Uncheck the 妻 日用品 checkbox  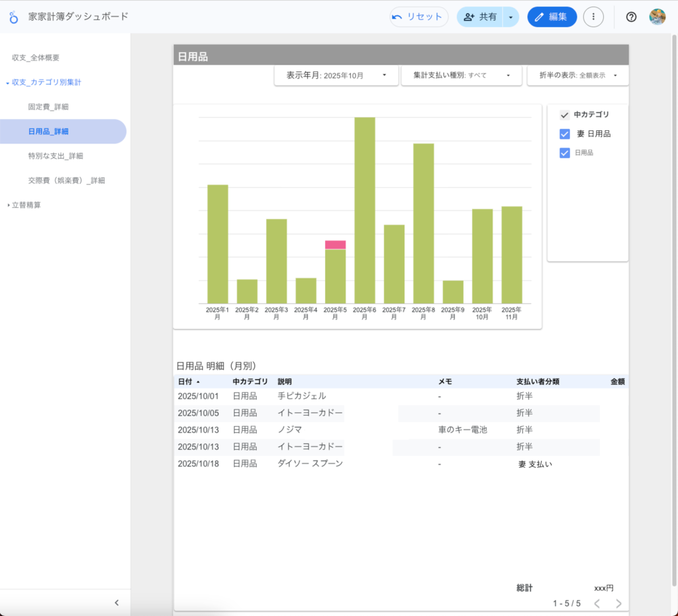(x=565, y=134)
